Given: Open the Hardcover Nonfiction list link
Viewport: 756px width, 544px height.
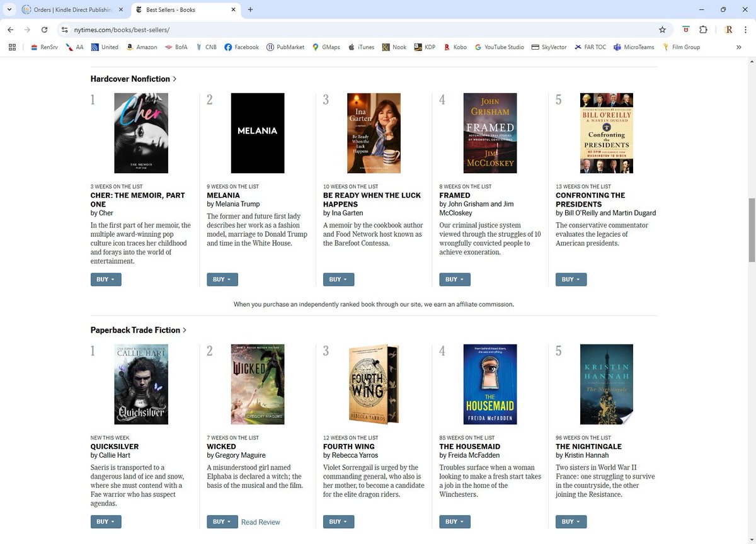Looking at the screenshot, I should 134,79.
